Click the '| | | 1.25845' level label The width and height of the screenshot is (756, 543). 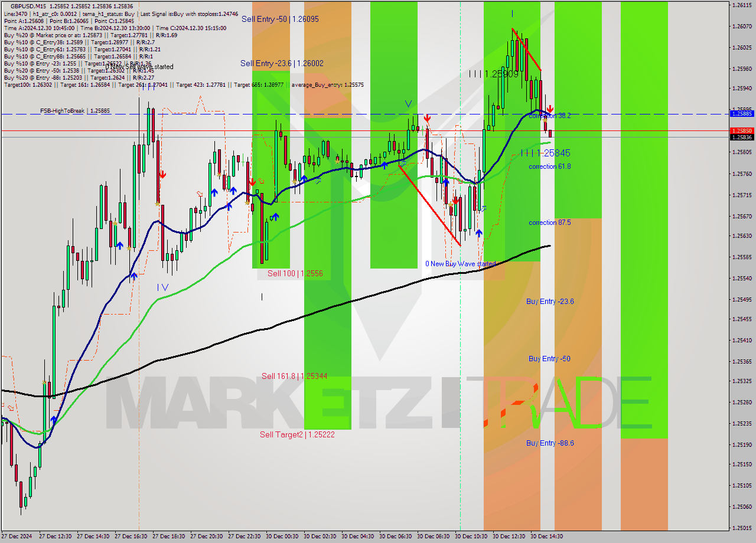coord(545,153)
